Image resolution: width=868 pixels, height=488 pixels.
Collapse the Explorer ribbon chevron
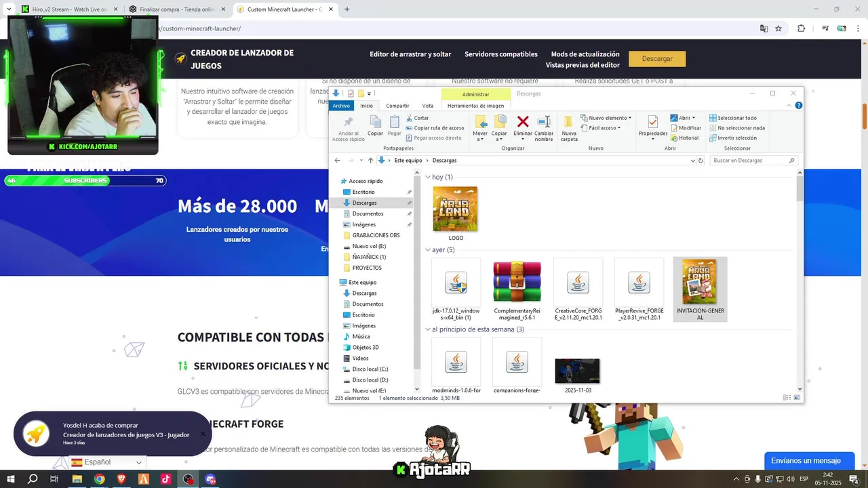(x=789, y=106)
